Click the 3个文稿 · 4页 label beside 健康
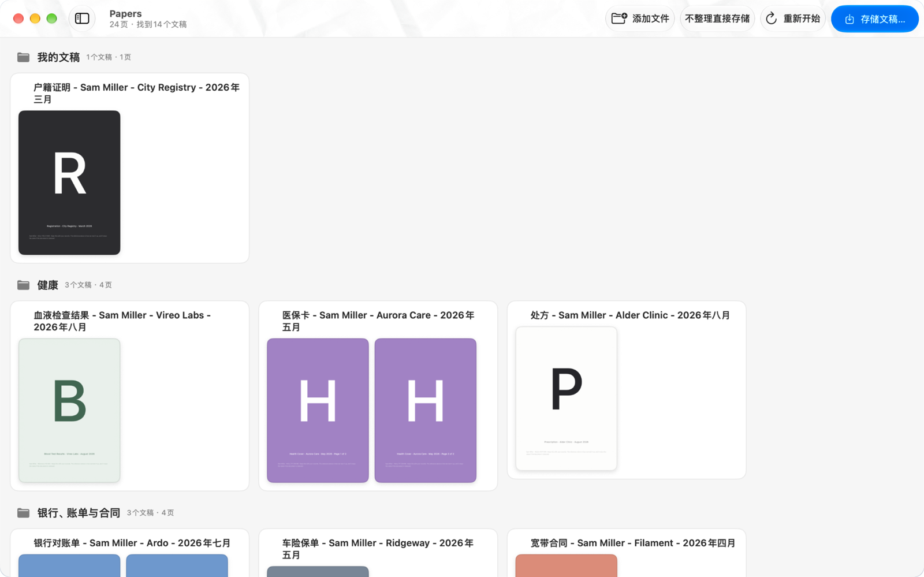 tap(88, 285)
